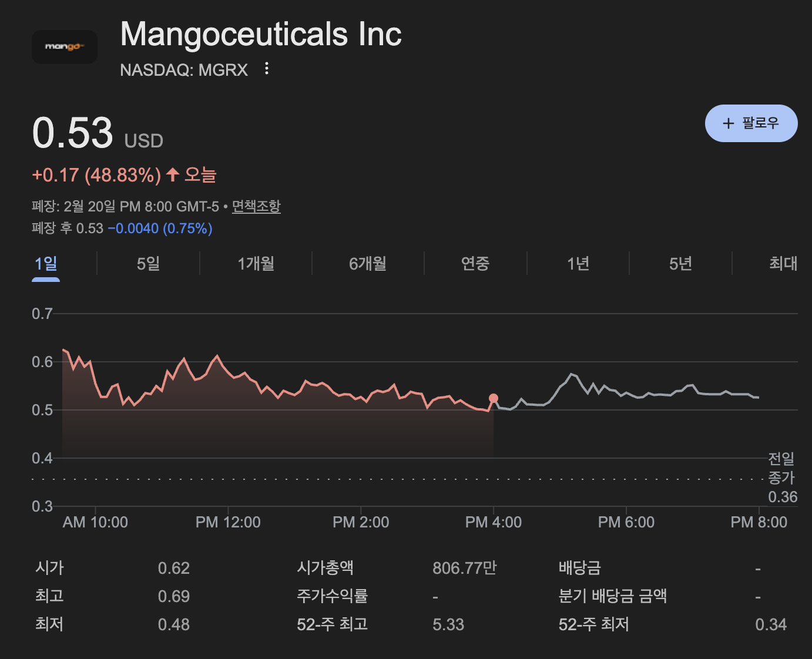The width and height of the screenshot is (812, 659).
Task: Click the 0.7 y-axis label
Action: [x=42, y=313]
